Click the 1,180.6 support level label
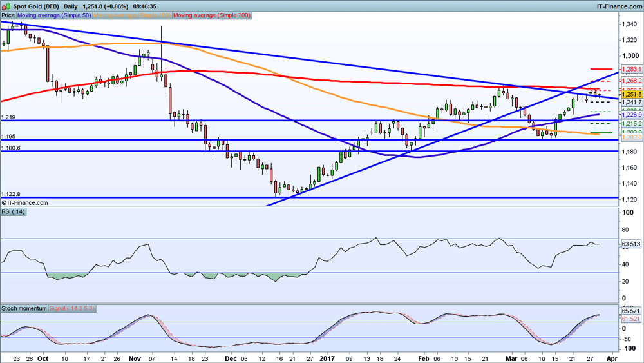 click(x=11, y=148)
